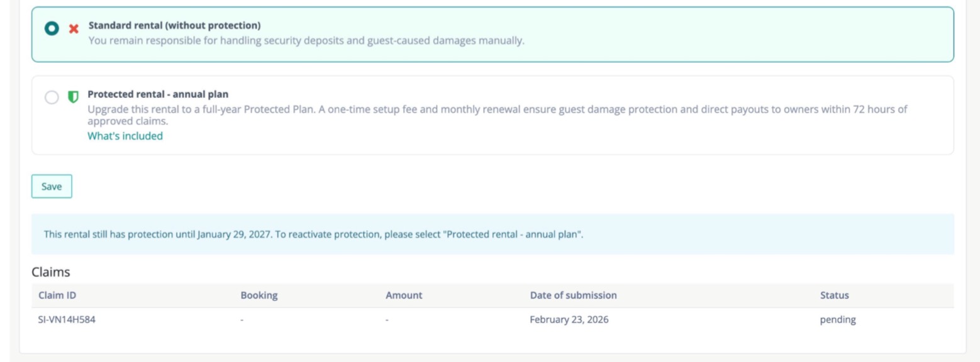The width and height of the screenshot is (980, 362).
Task: Open claim SI-VN14H584
Action: [67, 319]
